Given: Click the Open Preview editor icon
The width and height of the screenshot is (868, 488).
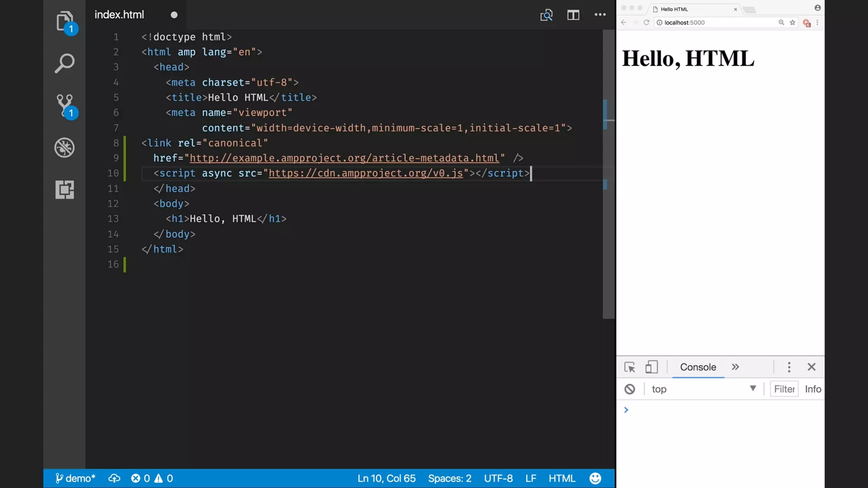Looking at the screenshot, I should tap(546, 15).
